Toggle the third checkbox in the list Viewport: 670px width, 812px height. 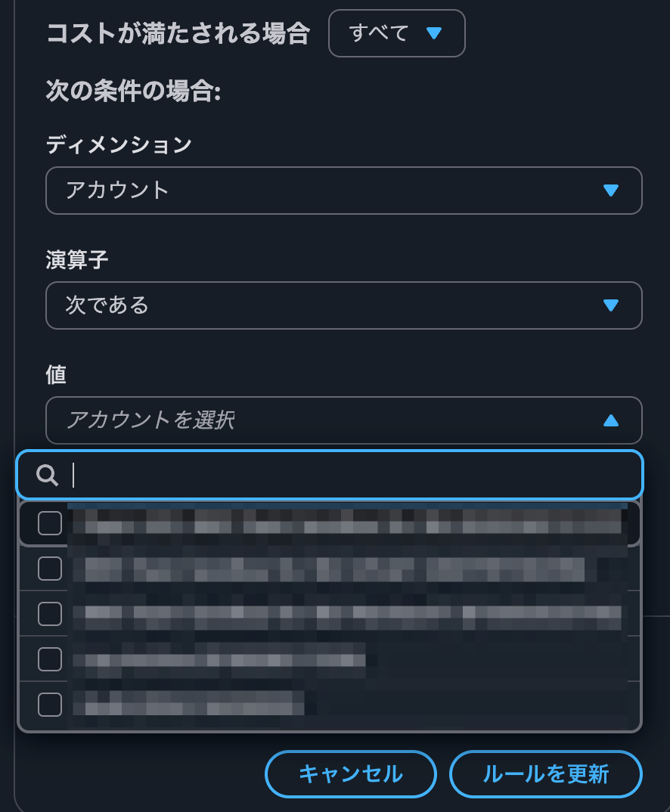pyautogui.click(x=49, y=613)
